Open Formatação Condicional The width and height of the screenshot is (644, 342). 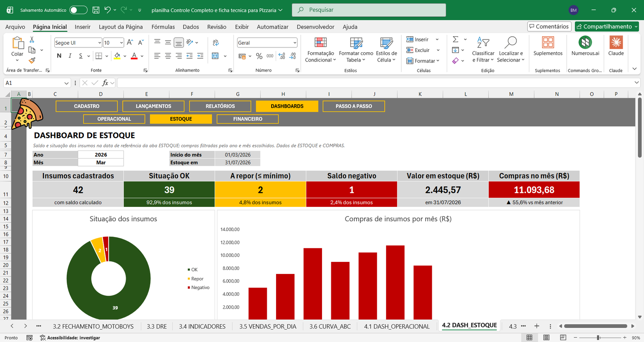[320, 50]
